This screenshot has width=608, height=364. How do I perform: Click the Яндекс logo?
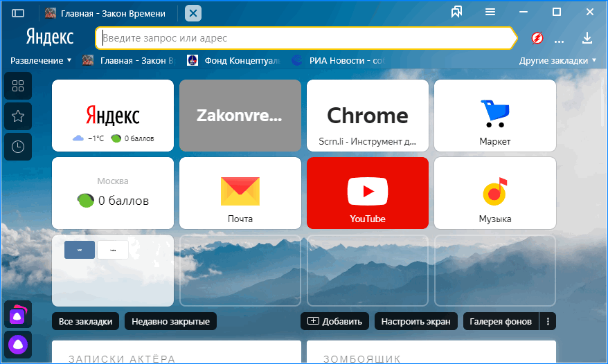coord(50,37)
